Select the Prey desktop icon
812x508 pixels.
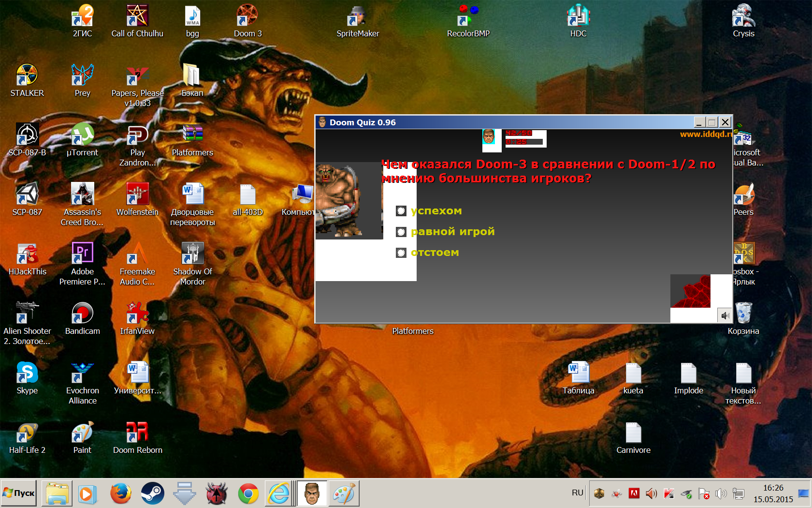pos(82,81)
